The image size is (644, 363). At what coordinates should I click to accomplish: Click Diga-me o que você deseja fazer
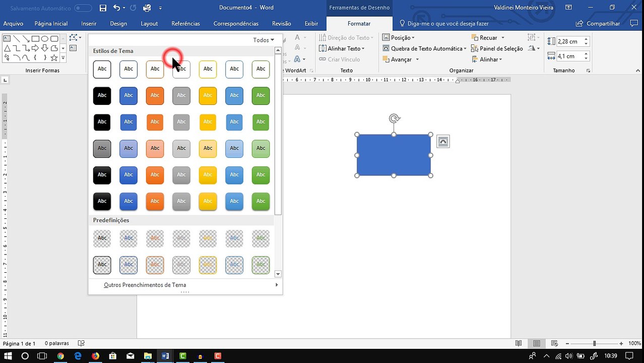(x=443, y=23)
